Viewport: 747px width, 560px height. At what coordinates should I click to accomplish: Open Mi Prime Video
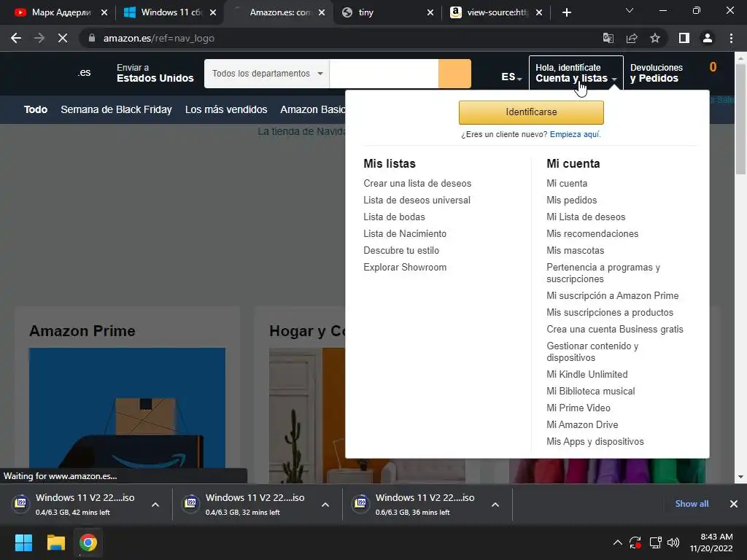[578, 408]
